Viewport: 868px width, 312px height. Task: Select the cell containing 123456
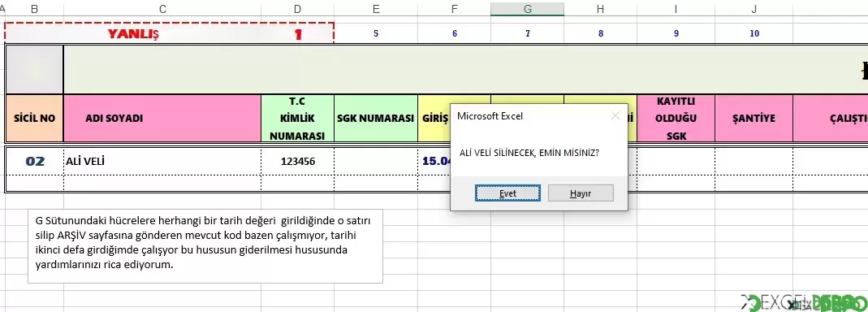(298, 161)
